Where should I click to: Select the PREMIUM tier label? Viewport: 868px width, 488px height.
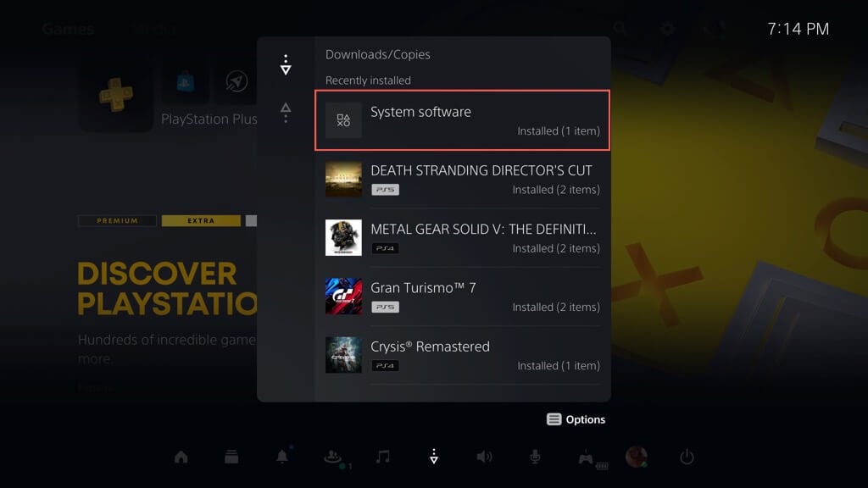click(x=117, y=221)
